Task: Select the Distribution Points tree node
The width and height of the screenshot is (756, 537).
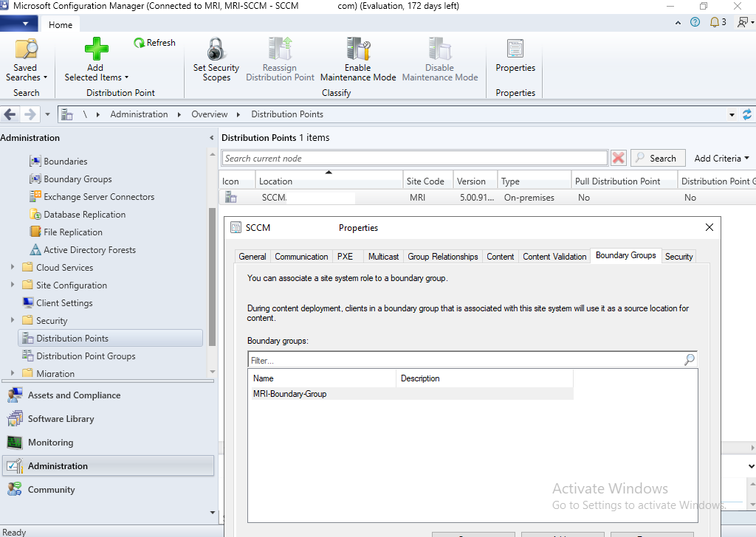Action: tap(111, 338)
